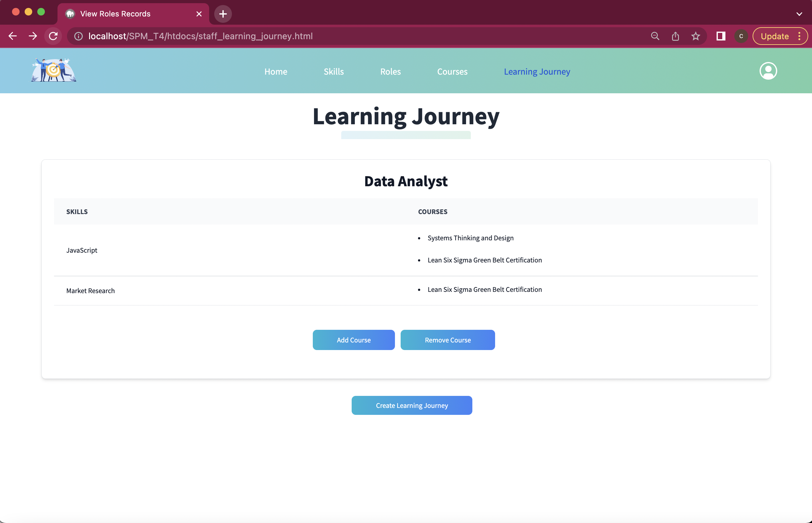Viewport: 812px width, 523px height.
Task: Open the Courses navigation item
Action: 452,71
